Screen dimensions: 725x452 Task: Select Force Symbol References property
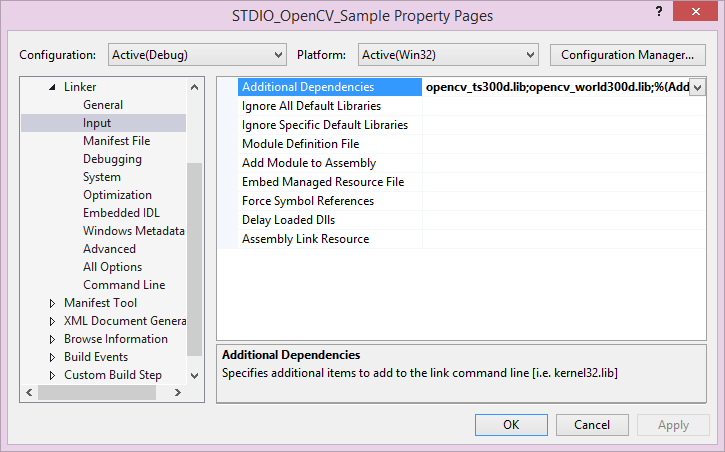[x=308, y=201]
